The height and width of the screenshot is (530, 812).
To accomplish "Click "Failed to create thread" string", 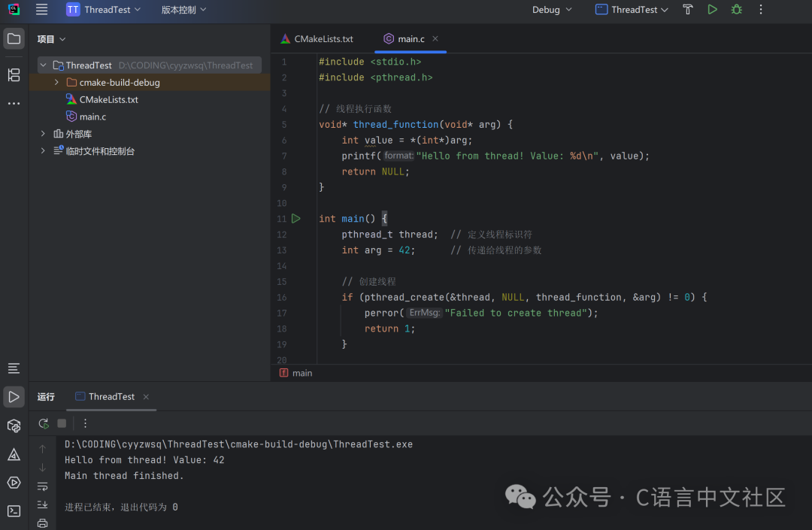I will [x=515, y=313].
